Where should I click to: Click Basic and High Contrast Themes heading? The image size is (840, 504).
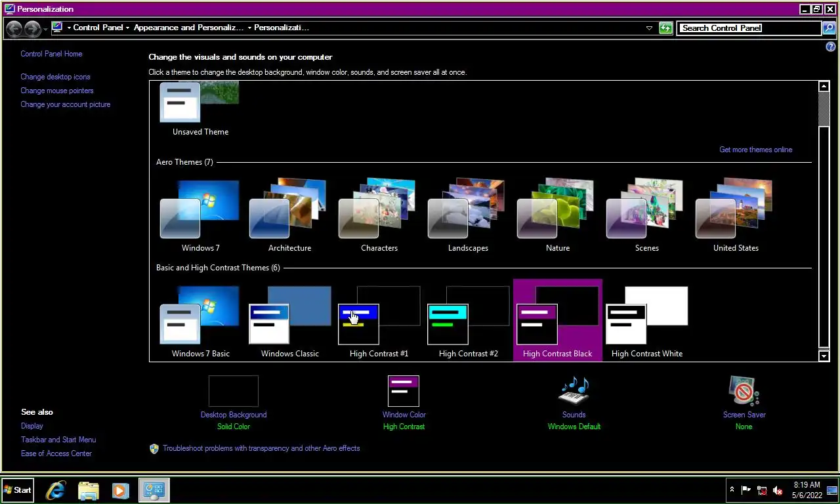(x=218, y=268)
